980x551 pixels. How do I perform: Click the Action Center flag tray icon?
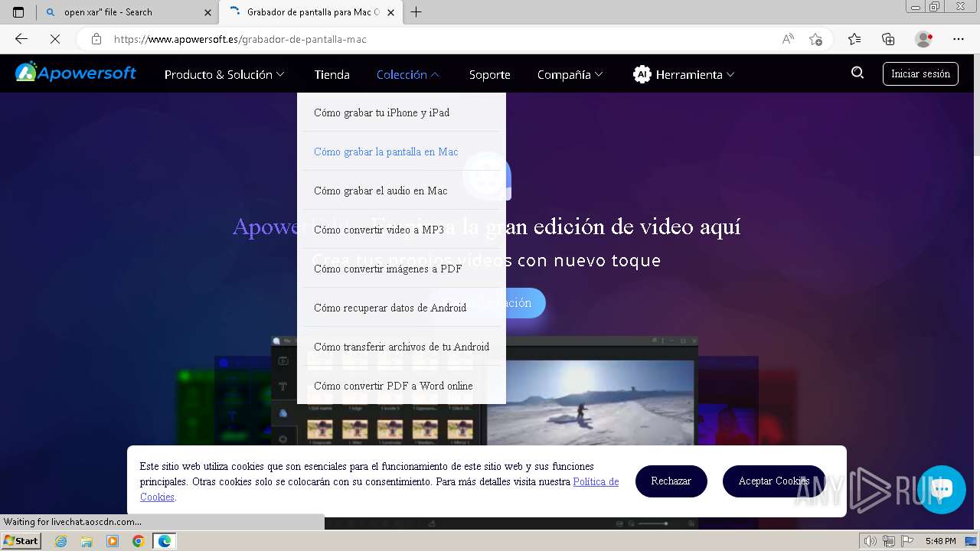tap(906, 541)
